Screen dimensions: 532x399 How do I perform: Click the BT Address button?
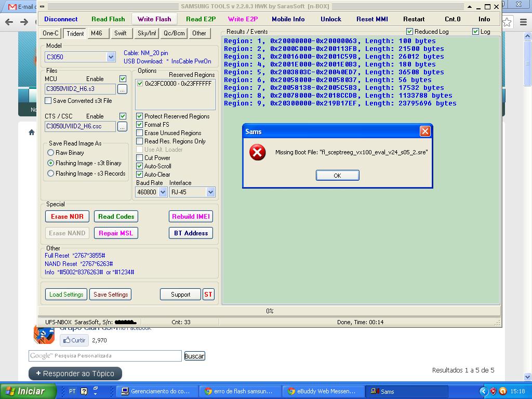pos(191,233)
